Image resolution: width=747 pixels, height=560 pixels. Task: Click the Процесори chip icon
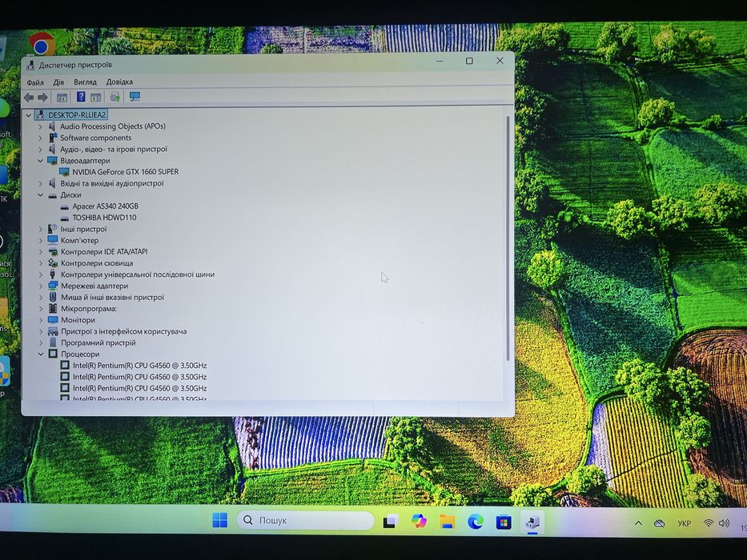(x=53, y=354)
